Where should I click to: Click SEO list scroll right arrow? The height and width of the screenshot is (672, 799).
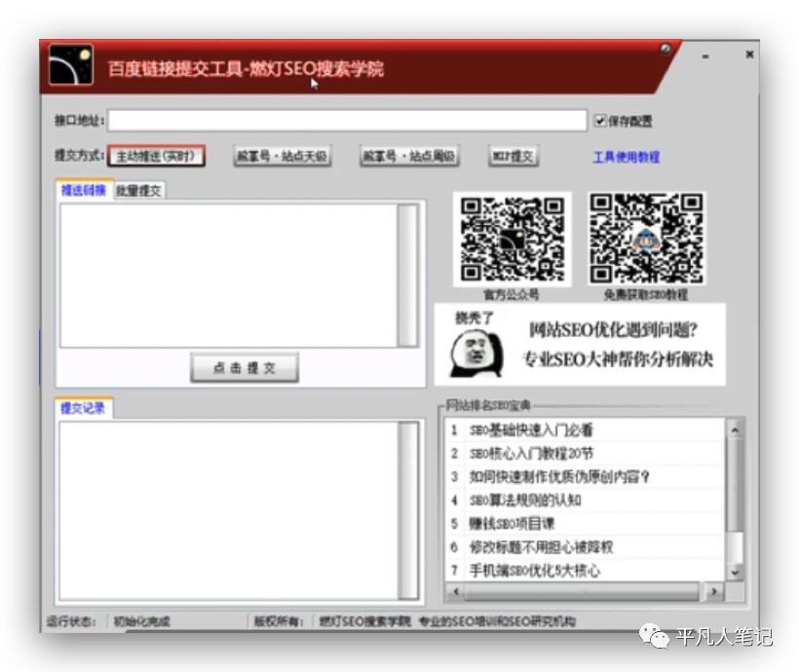click(x=714, y=591)
